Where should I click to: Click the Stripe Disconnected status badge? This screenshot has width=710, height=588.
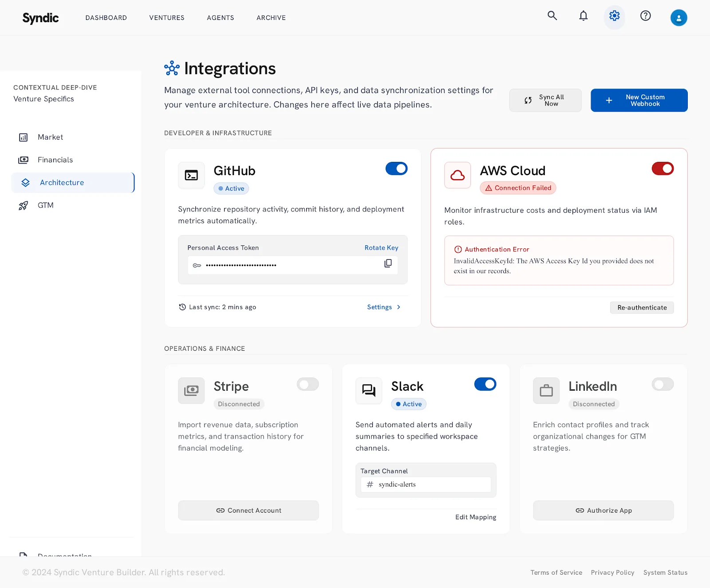coord(239,404)
